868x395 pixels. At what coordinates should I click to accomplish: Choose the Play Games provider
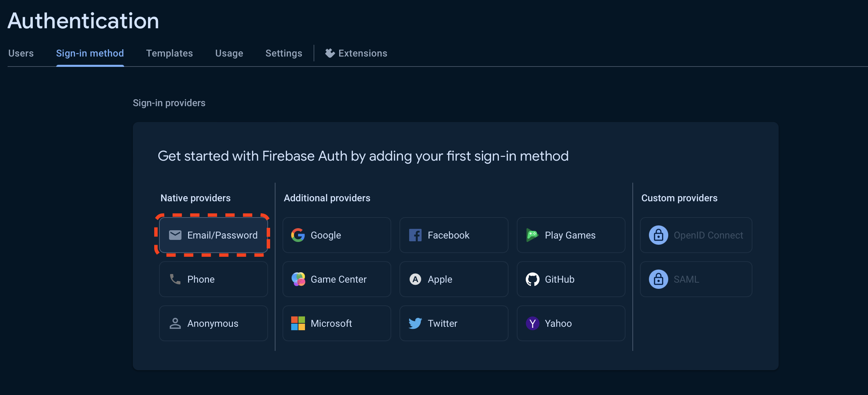click(571, 235)
